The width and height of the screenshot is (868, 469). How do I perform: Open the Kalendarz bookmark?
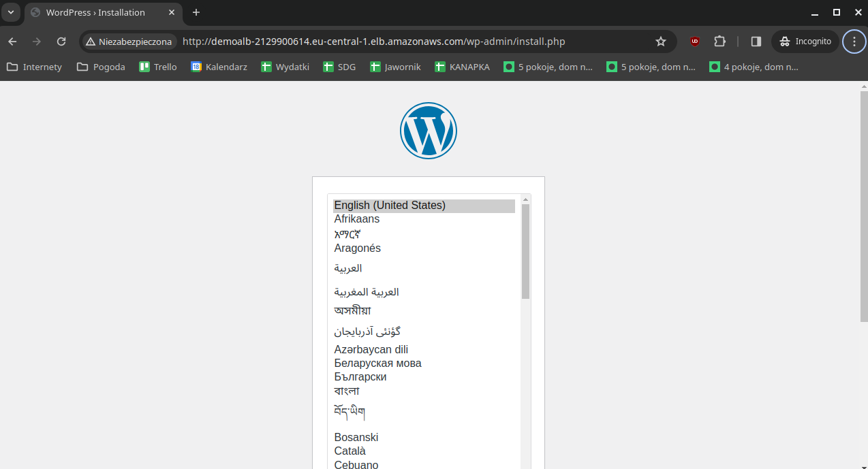coord(219,67)
